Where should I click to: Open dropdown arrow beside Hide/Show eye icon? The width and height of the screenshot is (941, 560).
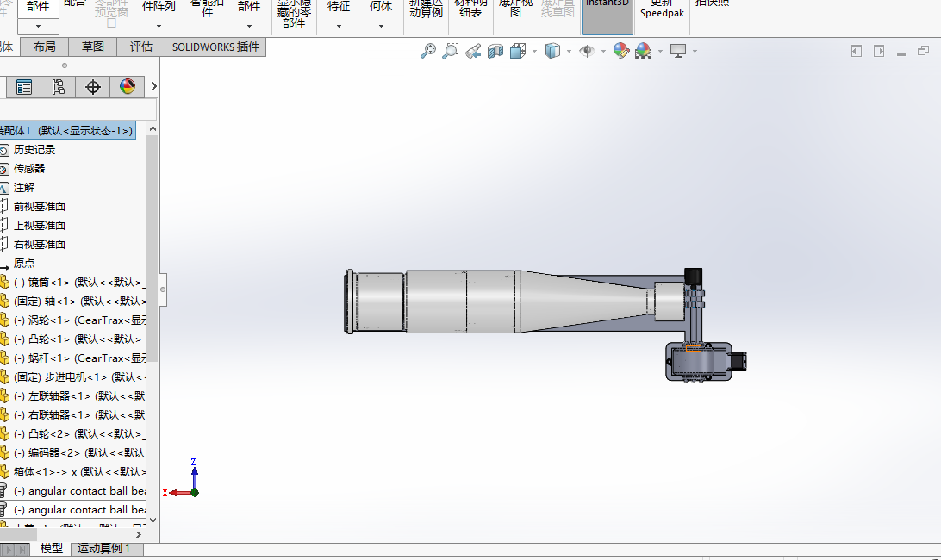pos(603,51)
